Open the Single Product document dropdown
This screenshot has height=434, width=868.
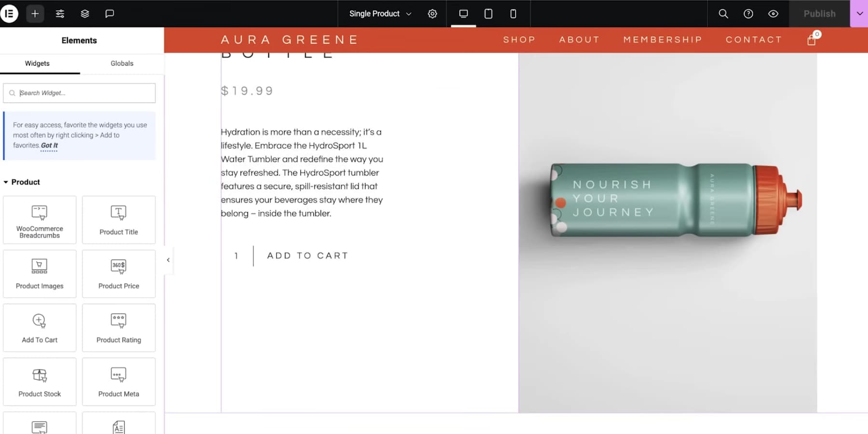(x=380, y=14)
